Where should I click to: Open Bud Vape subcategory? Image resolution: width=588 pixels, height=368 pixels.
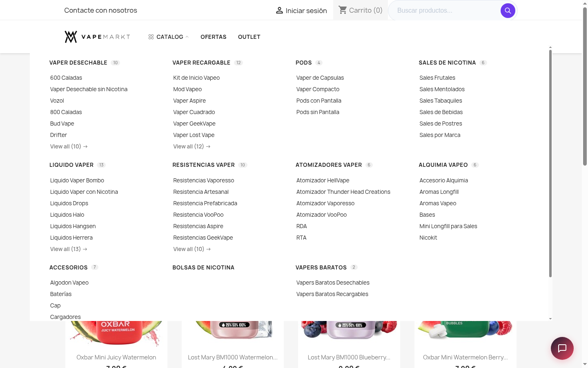(x=62, y=123)
